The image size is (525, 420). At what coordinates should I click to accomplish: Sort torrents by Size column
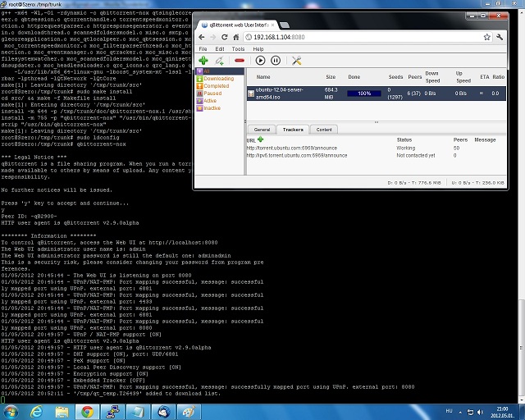[331, 76]
